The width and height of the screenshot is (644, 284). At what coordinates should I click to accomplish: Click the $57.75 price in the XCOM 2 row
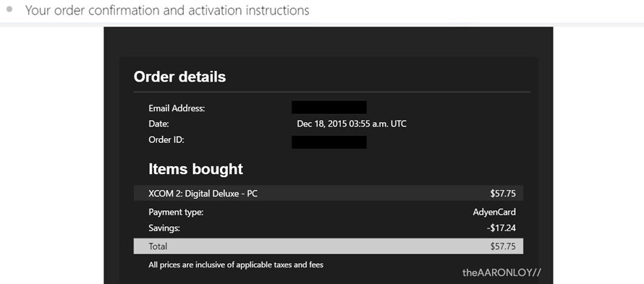click(503, 193)
